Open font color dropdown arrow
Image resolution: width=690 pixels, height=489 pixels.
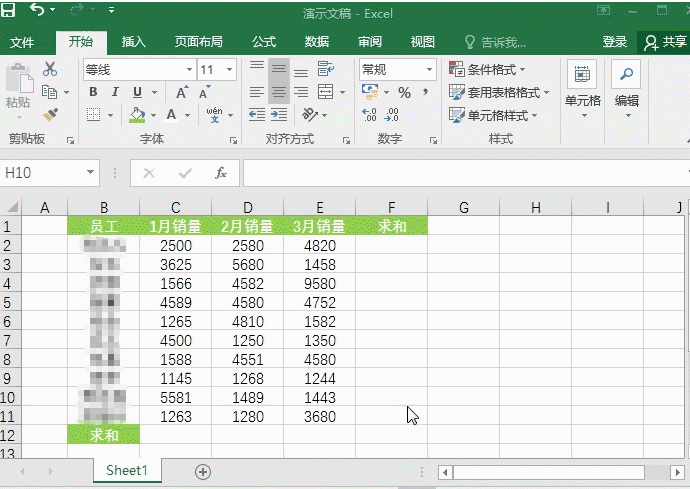[x=187, y=115]
